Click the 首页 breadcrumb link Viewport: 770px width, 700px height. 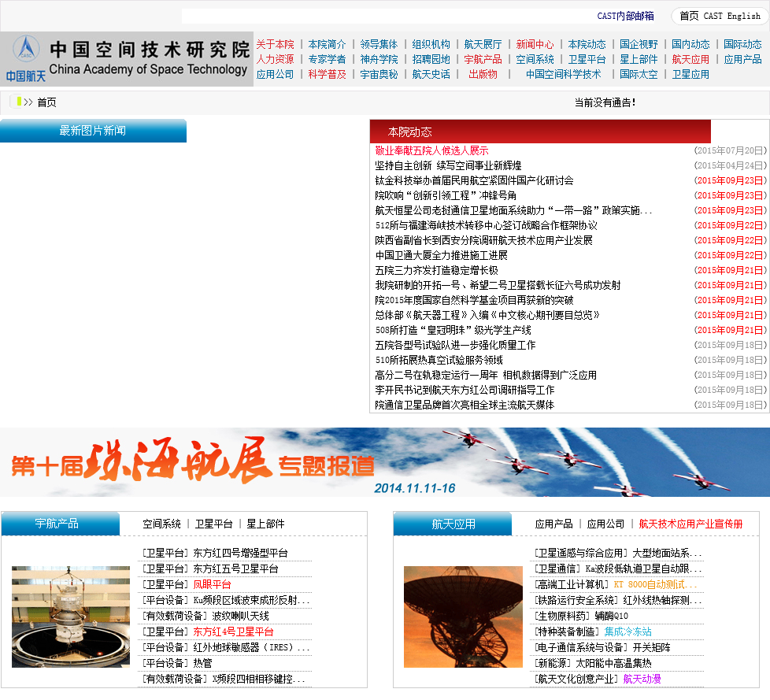tap(46, 102)
